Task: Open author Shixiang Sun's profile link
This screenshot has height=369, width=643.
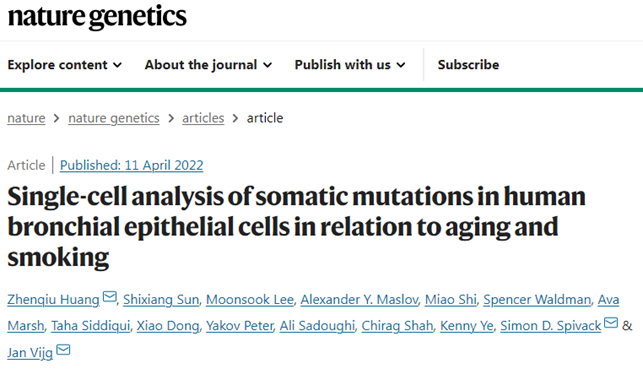Action: (161, 300)
